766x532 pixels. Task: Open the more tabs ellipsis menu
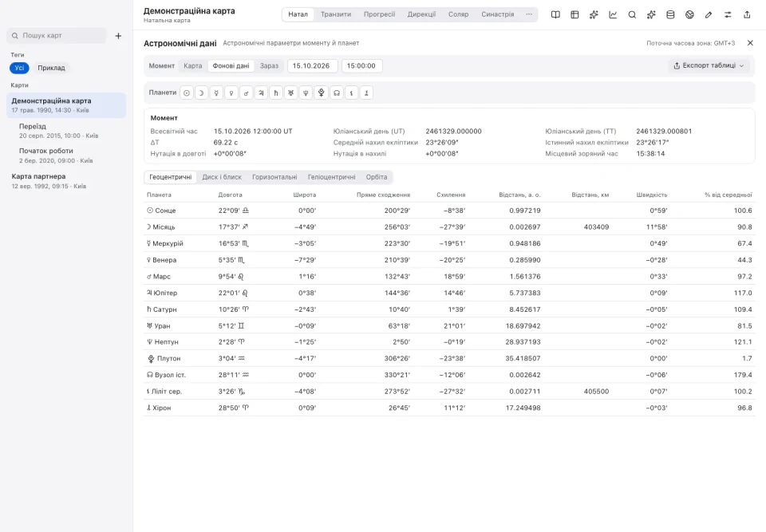click(x=529, y=14)
